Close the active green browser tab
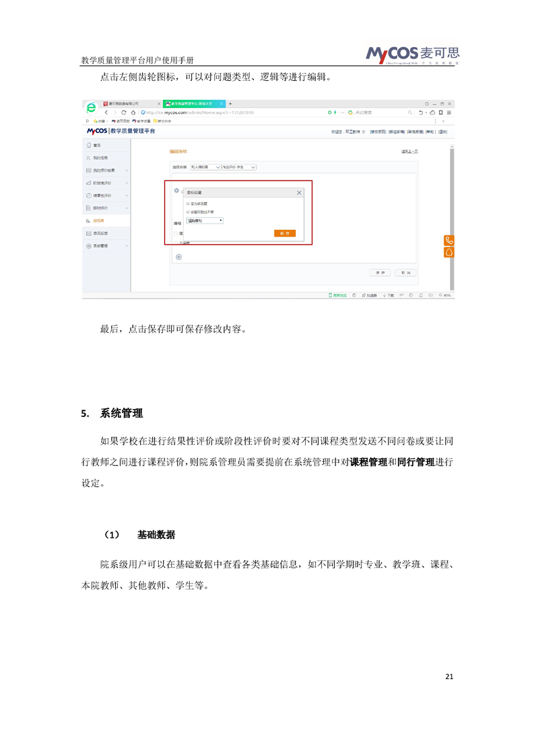The image size is (534, 756). (x=222, y=104)
